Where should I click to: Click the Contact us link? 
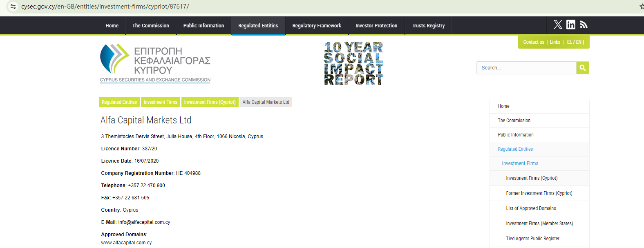[533, 42]
